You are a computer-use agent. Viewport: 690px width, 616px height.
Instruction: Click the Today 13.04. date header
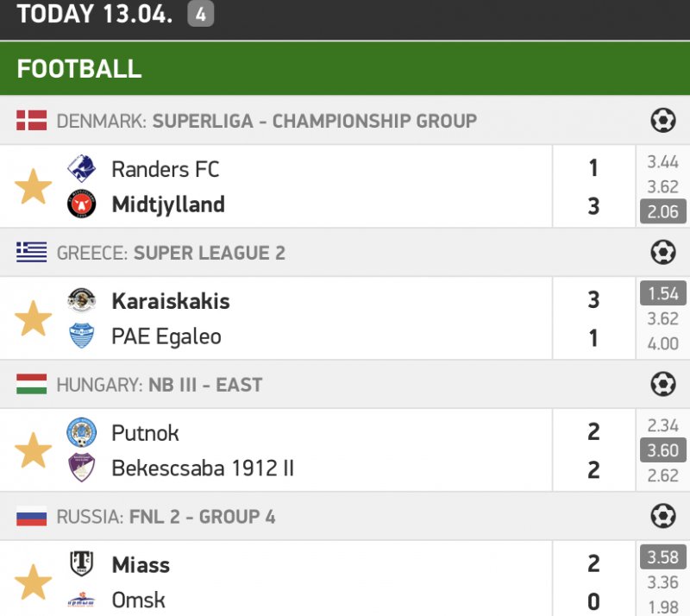97,15
